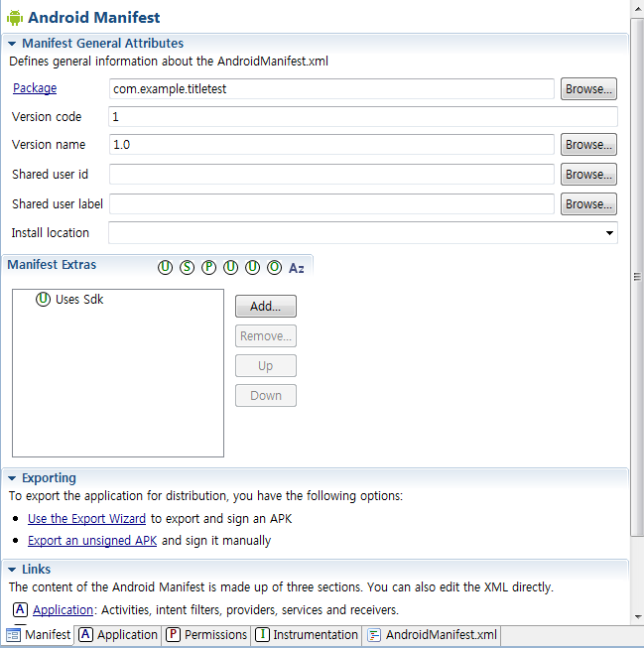Open the AndroidManifest.xml source tab
Screen dimensions: 644x648
432,634
